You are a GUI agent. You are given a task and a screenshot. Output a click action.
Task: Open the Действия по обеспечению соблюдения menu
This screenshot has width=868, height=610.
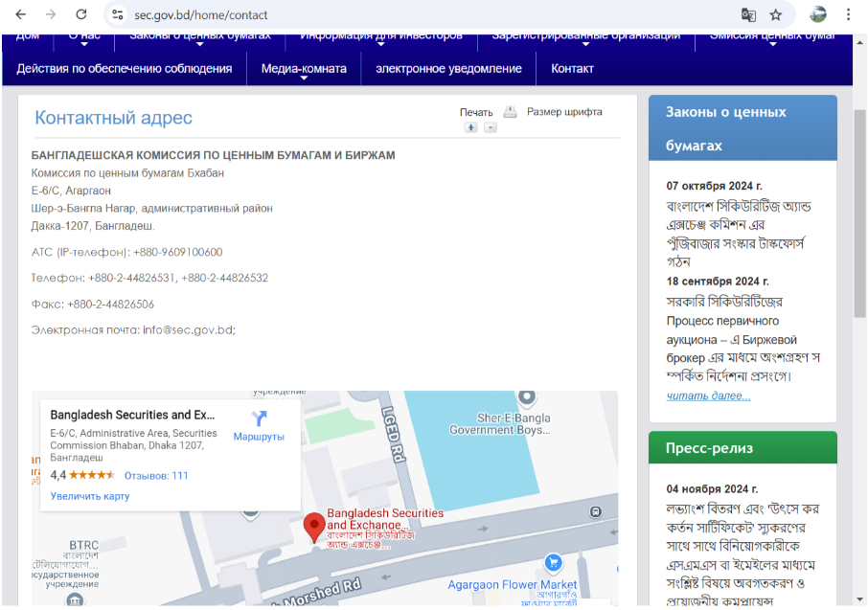[x=125, y=69]
